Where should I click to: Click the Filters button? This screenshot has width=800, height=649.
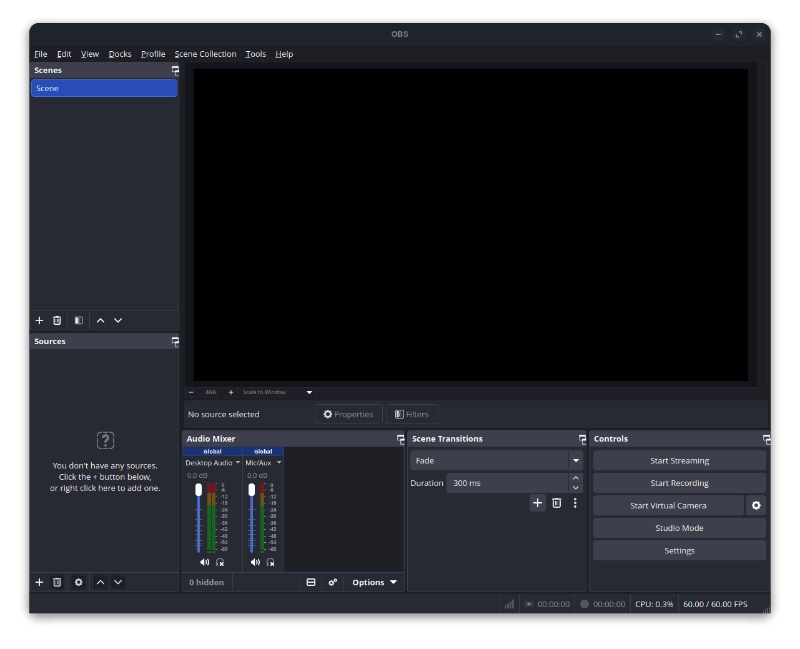[x=412, y=414]
